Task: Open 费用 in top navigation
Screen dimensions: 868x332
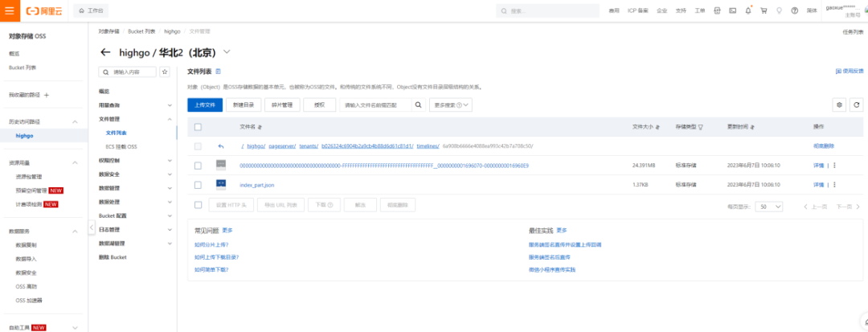Action: pos(613,10)
